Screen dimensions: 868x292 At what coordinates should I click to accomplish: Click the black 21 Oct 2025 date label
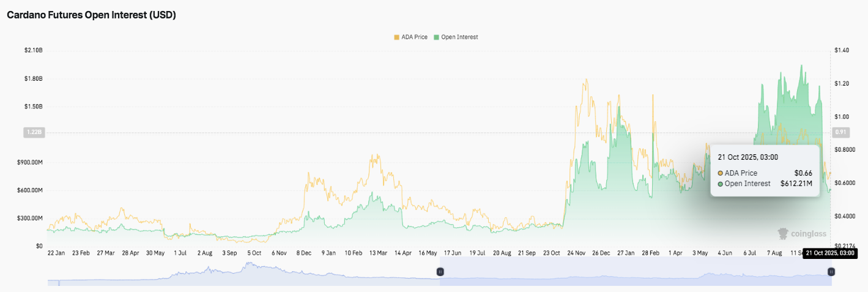point(829,253)
